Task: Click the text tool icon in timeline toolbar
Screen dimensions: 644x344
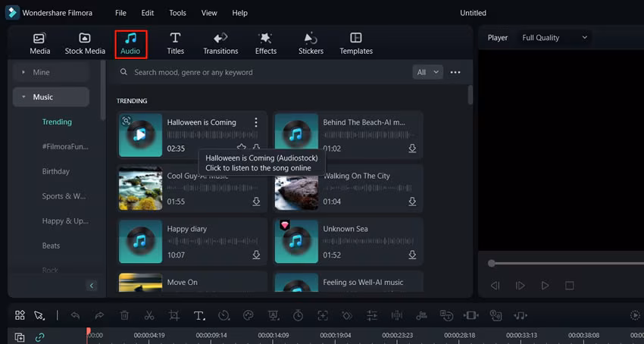Action: coord(199,315)
